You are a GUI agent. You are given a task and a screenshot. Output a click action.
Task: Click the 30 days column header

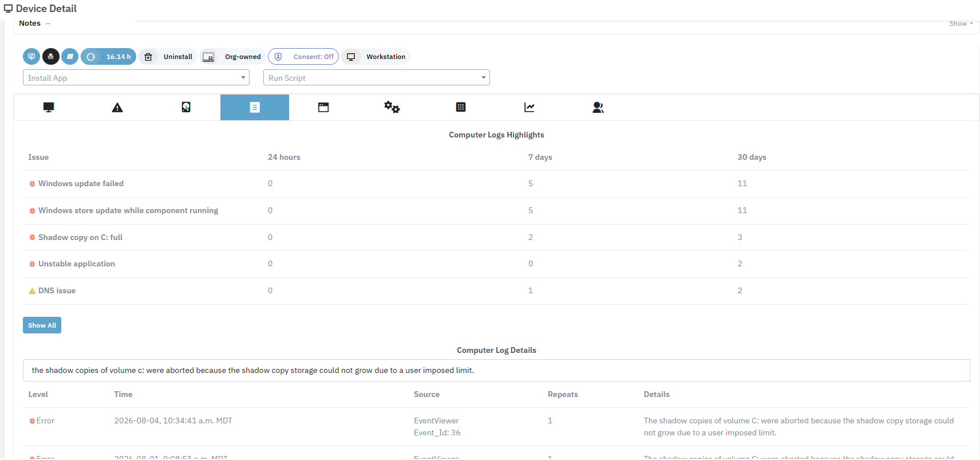(752, 157)
